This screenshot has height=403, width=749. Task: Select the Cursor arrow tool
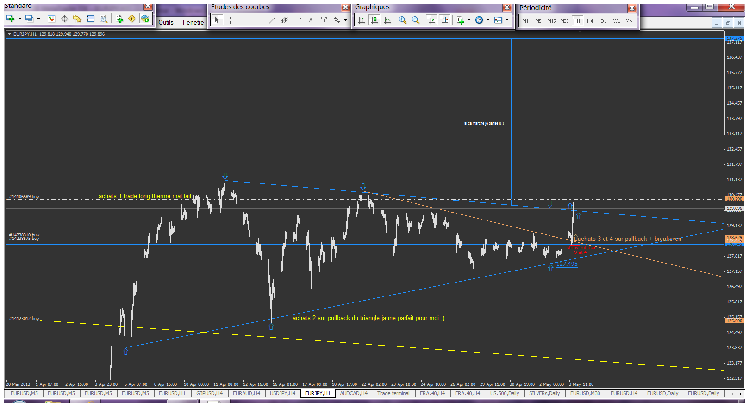[x=217, y=20]
